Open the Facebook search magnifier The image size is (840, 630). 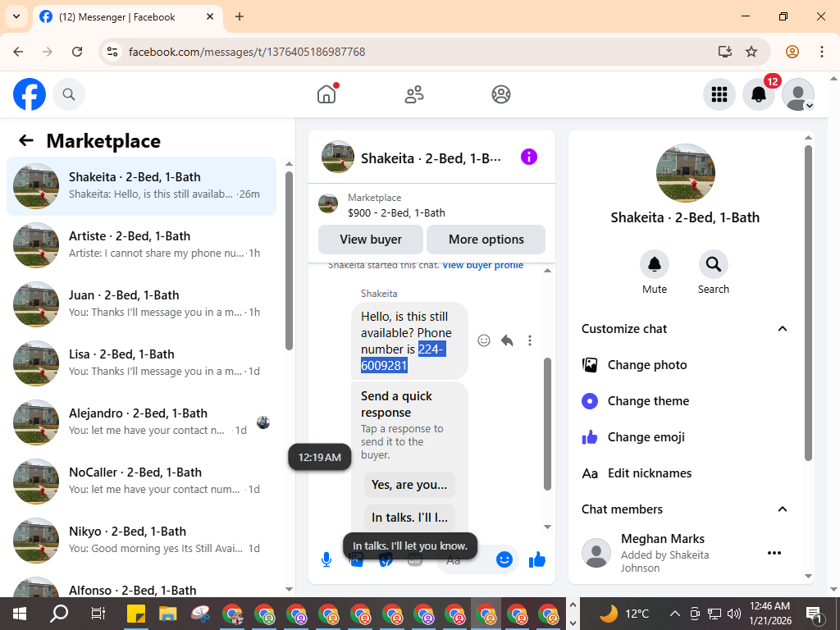[x=69, y=94]
